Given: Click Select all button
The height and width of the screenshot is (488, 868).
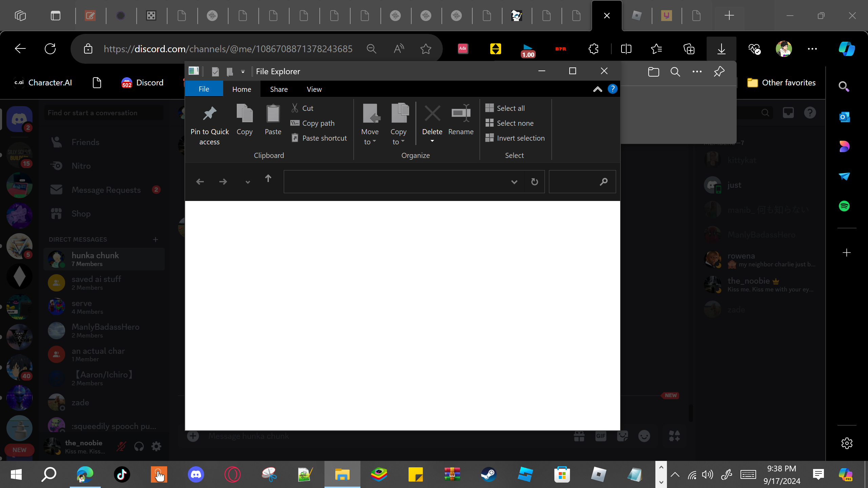Looking at the screenshot, I should [x=510, y=108].
